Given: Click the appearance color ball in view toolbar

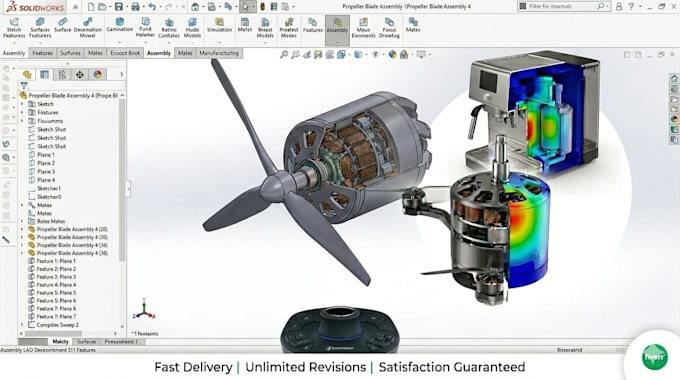Looking at the screenshot, I should pyautogui.click(x=392, y=54).
